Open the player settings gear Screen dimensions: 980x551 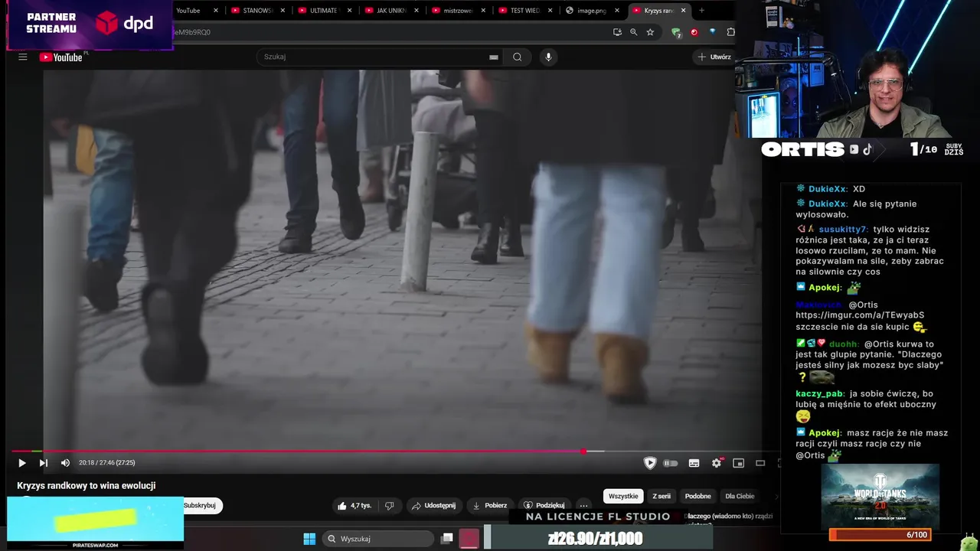717,463
